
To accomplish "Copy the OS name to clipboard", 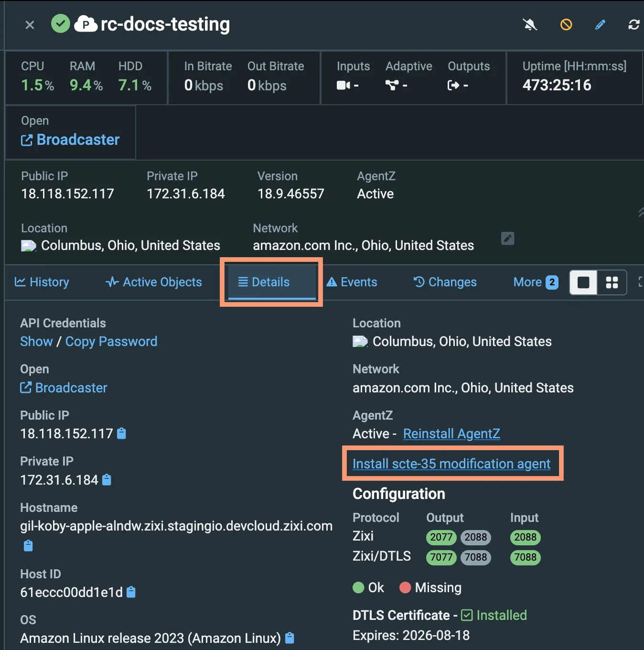I will [x=290, y=638].
